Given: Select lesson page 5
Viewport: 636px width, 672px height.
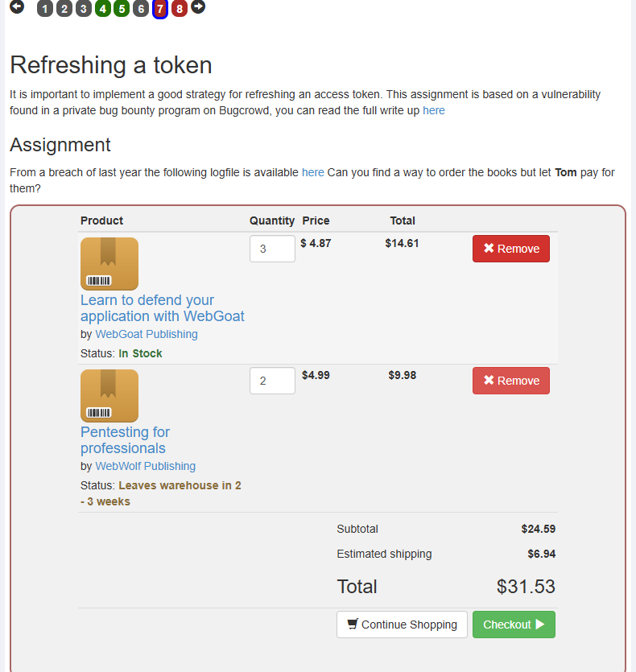Looking at the screenshot, I should pos(122,10).
